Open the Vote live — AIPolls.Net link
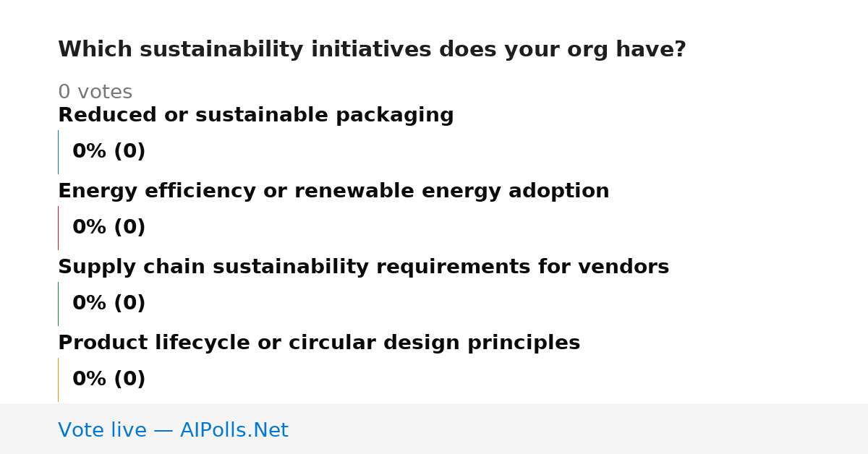Image resolution: width=868 pixels, height=454 pixels. (x=173, y=430)
